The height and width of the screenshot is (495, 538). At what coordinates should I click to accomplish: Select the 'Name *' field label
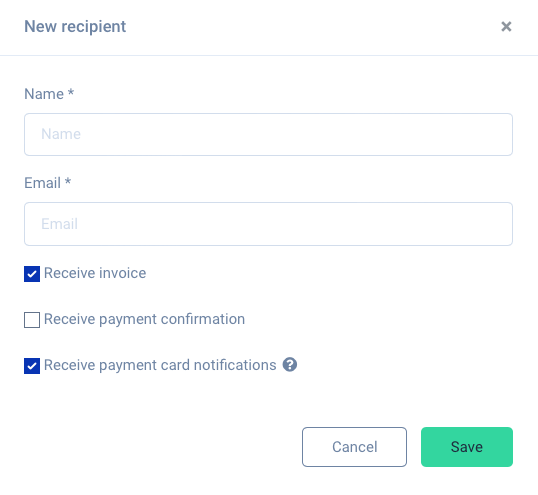pyautogui.click(x=49, y=94)
